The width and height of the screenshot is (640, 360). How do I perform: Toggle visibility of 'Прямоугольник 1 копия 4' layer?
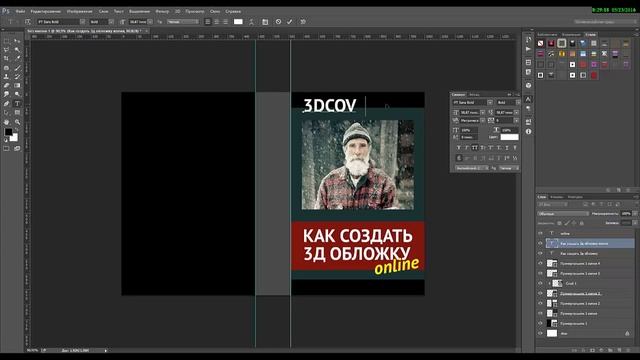tap(540, 263)
